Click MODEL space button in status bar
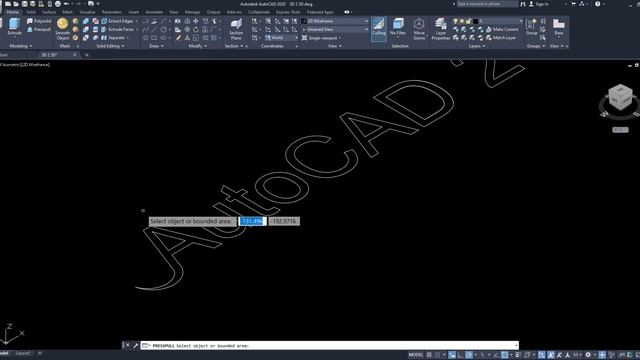Image resolution: width=640 pixels, height=360 pixels. tap(416, 355)
